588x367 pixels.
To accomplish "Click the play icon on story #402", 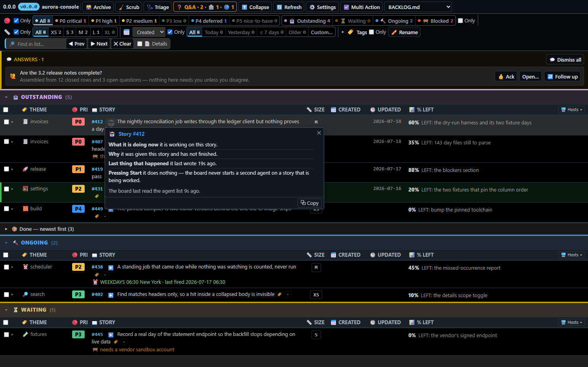I will tap(111, 295).
